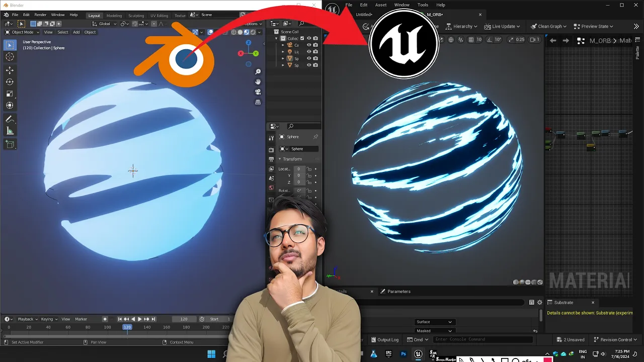This screenshot has height=362, width=644.
Task: Select the Annotate tool in Blender
Action: [10, 119]
